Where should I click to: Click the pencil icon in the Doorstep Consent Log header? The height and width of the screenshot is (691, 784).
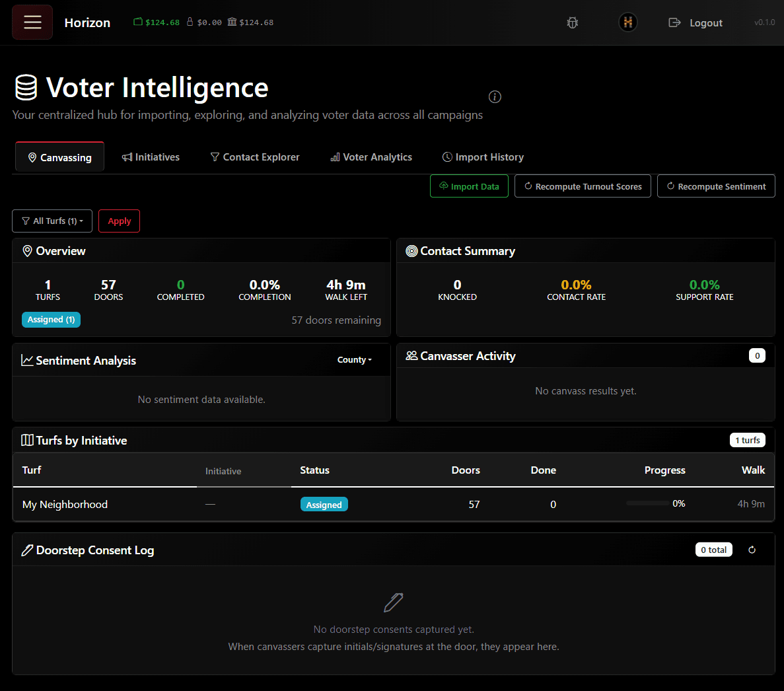point(27,550)
